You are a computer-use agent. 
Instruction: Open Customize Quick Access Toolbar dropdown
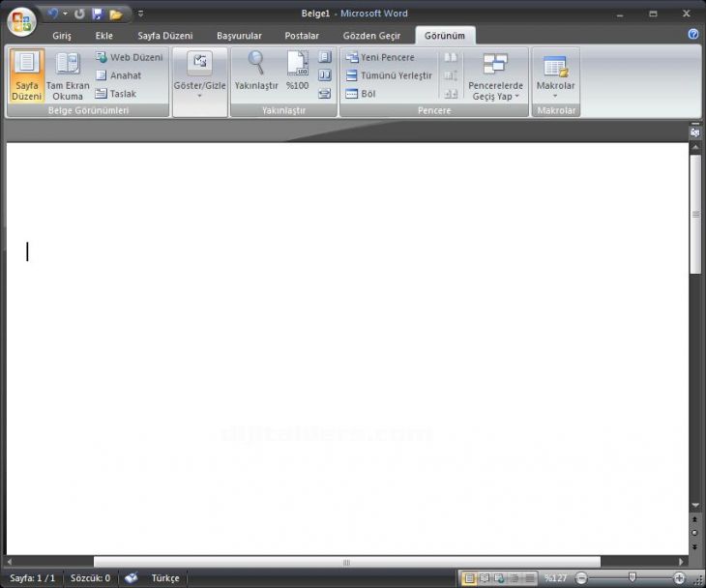[140, 14]
